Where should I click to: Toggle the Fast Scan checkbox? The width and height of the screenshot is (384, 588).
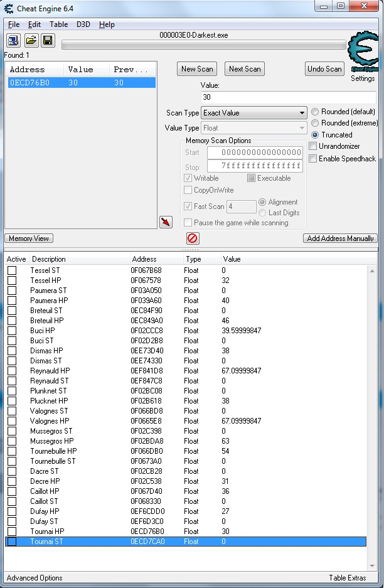(x=205, y=206)
